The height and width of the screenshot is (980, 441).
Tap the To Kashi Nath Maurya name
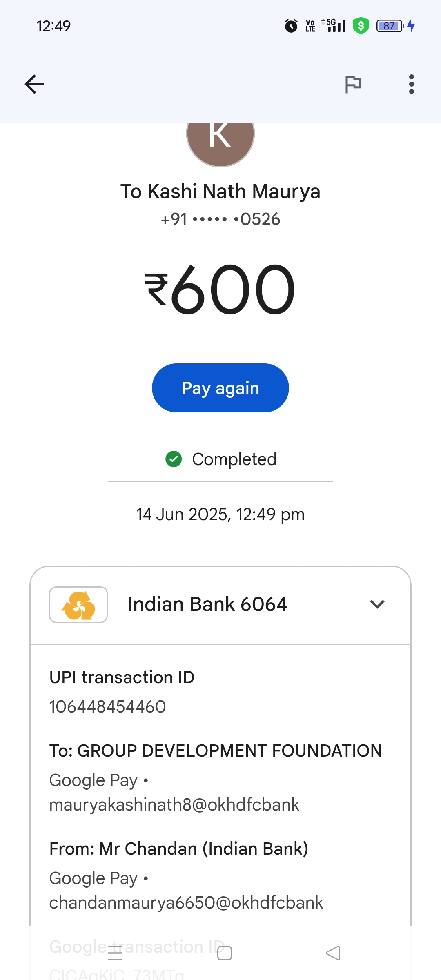[220, 191]
